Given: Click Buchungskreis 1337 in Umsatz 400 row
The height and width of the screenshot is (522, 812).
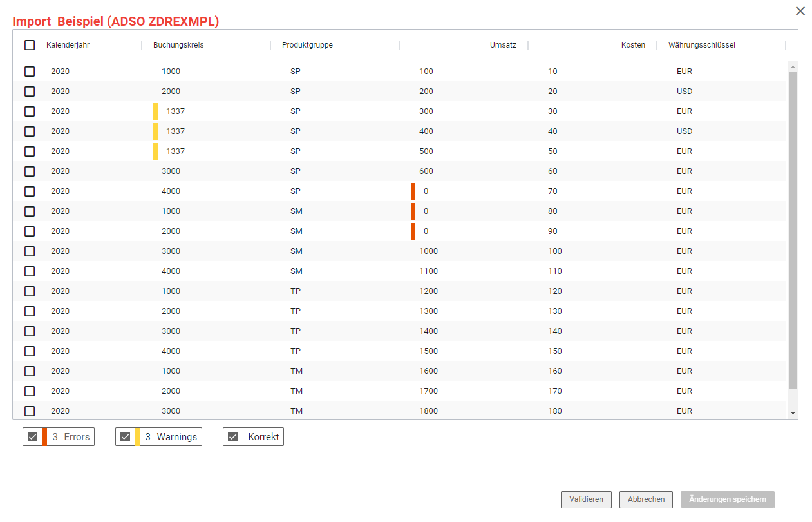Looking at the screenshot, I should [x=175, y=131].
